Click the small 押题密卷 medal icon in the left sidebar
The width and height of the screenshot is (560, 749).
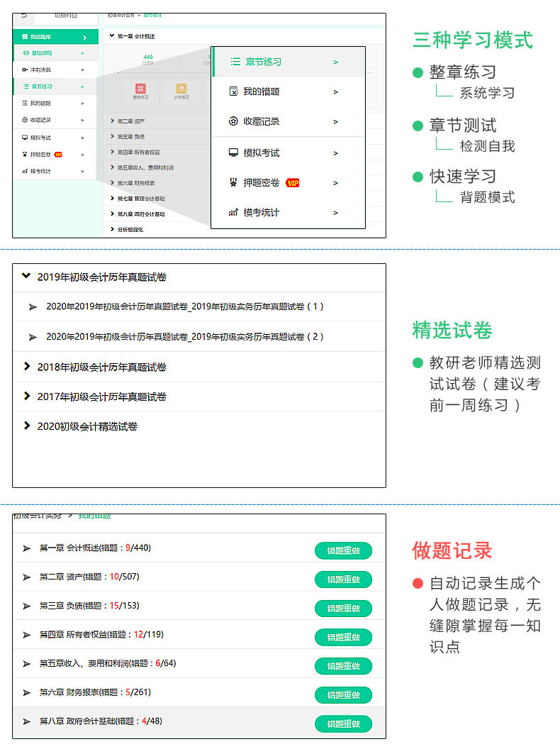click(25, 155)
